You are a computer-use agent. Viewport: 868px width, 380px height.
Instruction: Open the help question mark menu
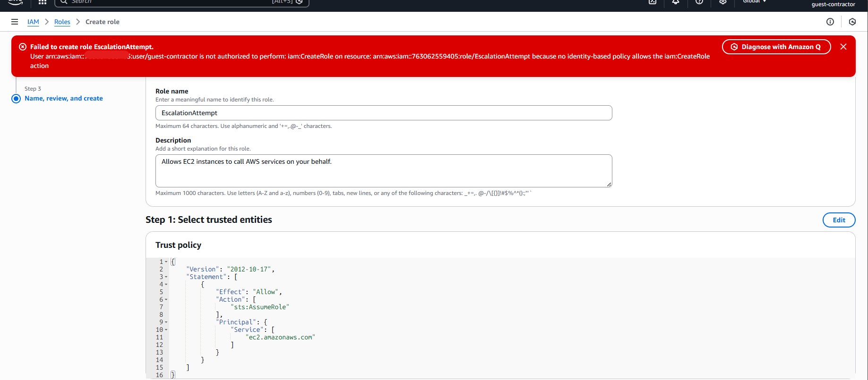(x=699, y=2)
